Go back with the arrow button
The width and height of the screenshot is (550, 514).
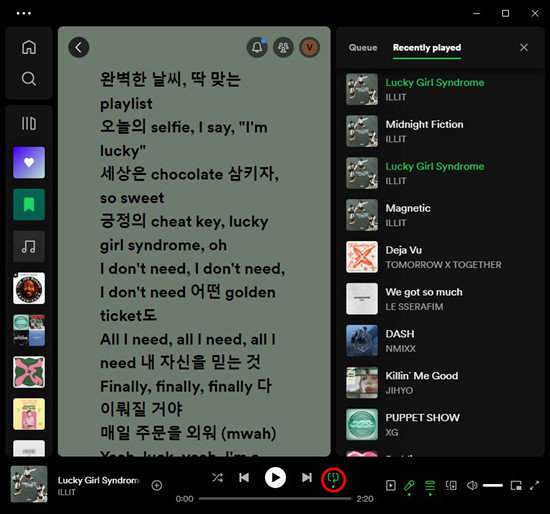[x=79, y=47]
